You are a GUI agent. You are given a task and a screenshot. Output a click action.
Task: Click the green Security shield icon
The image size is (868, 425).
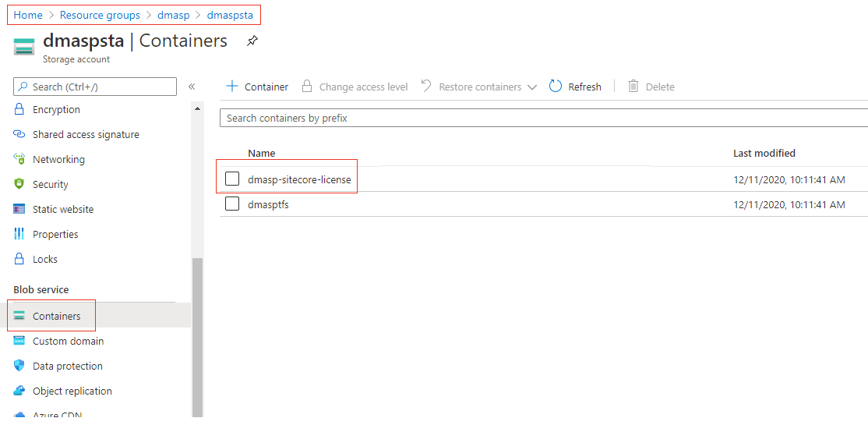tap(19, 185)
